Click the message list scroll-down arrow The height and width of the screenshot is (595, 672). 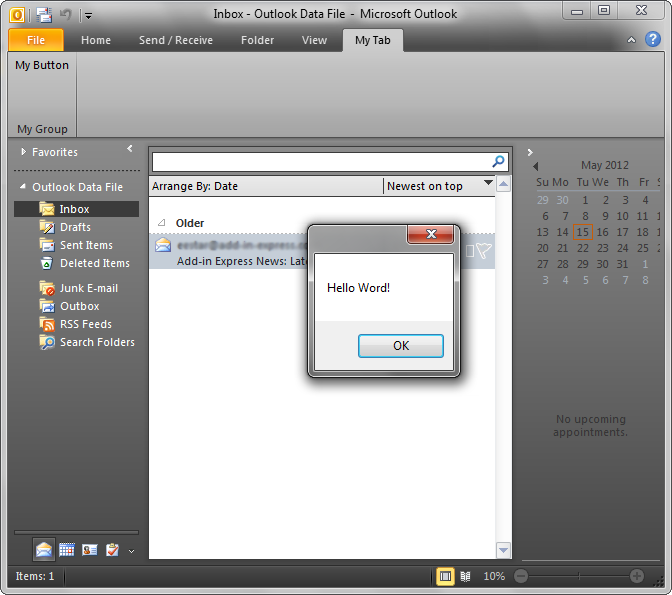click(x=504, y=550)
